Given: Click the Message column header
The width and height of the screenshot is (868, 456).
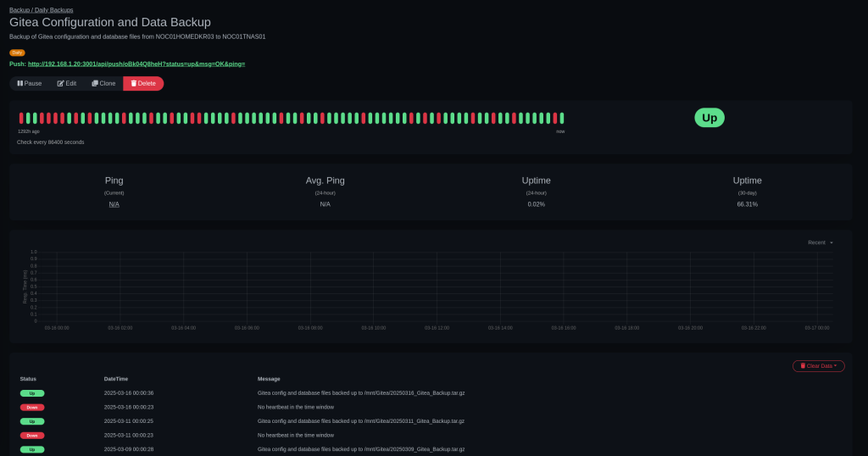Looking at the screenshot, I should [x=269, y=379].
